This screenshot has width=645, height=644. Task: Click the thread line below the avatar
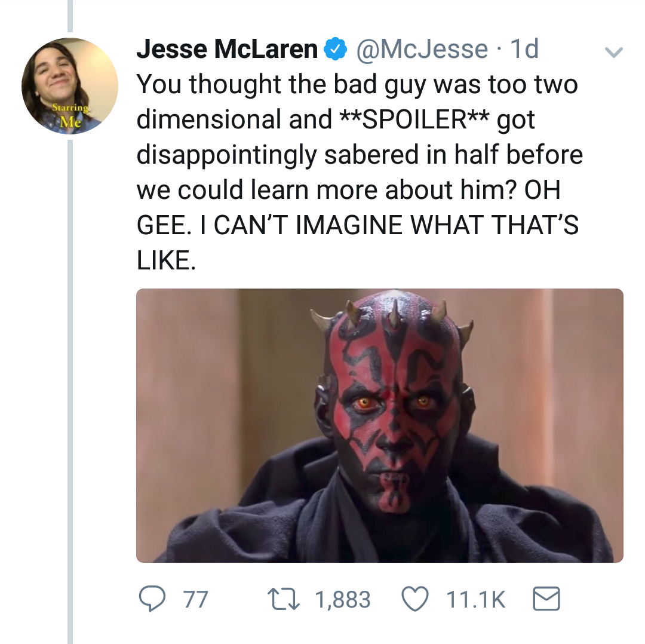[69, 388]
